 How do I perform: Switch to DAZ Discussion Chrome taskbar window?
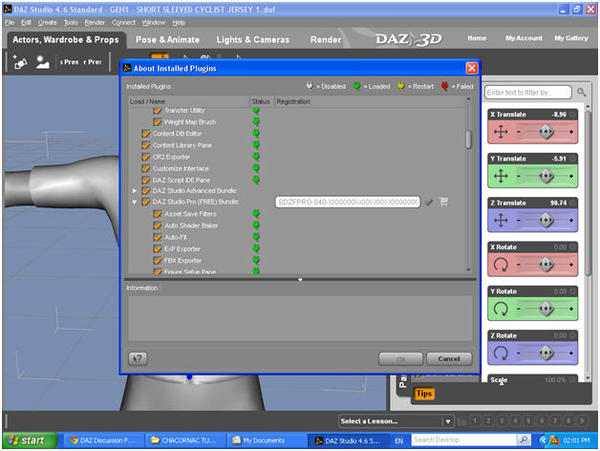(102, 440)
